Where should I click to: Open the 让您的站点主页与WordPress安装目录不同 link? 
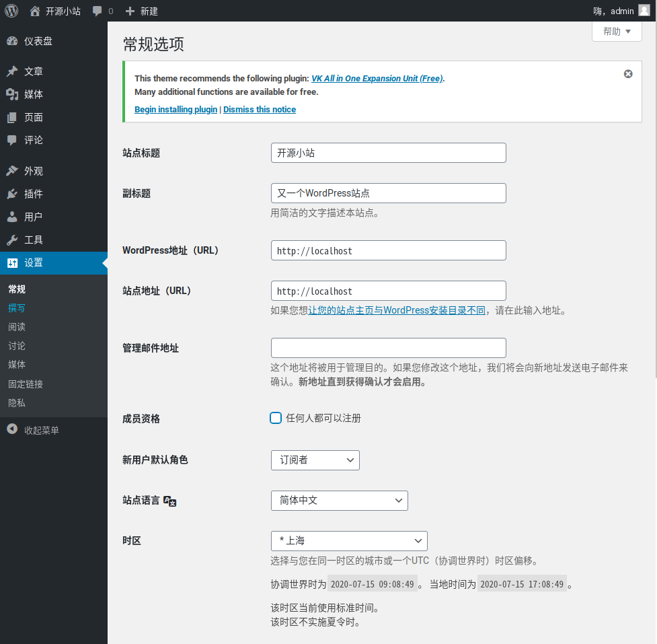coord(397,310)
